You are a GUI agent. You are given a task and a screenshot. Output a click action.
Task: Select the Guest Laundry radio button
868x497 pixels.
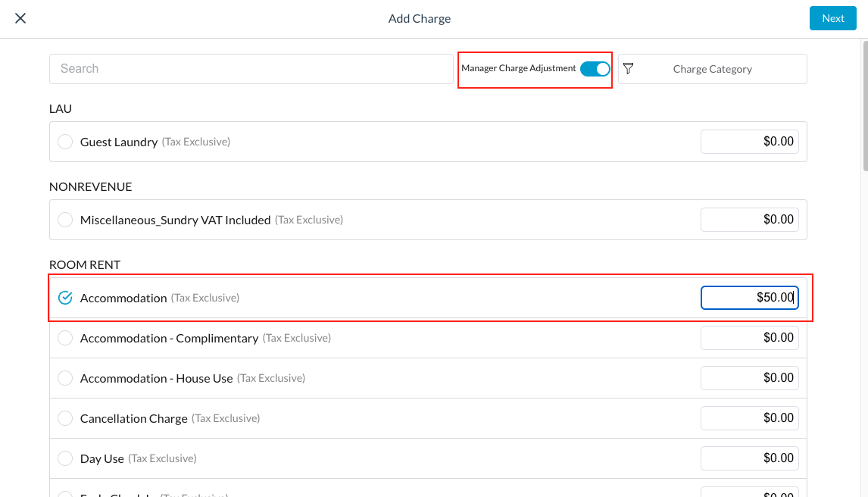point(65,142)
